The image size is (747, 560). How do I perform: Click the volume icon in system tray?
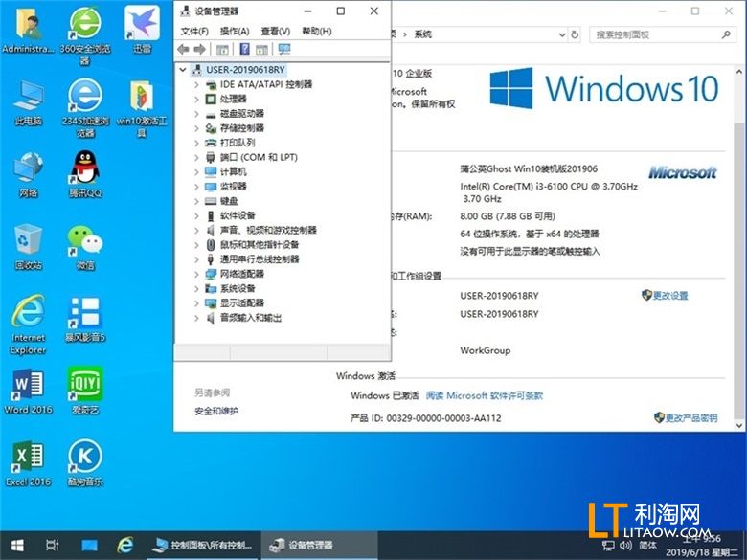click(625, 546)
